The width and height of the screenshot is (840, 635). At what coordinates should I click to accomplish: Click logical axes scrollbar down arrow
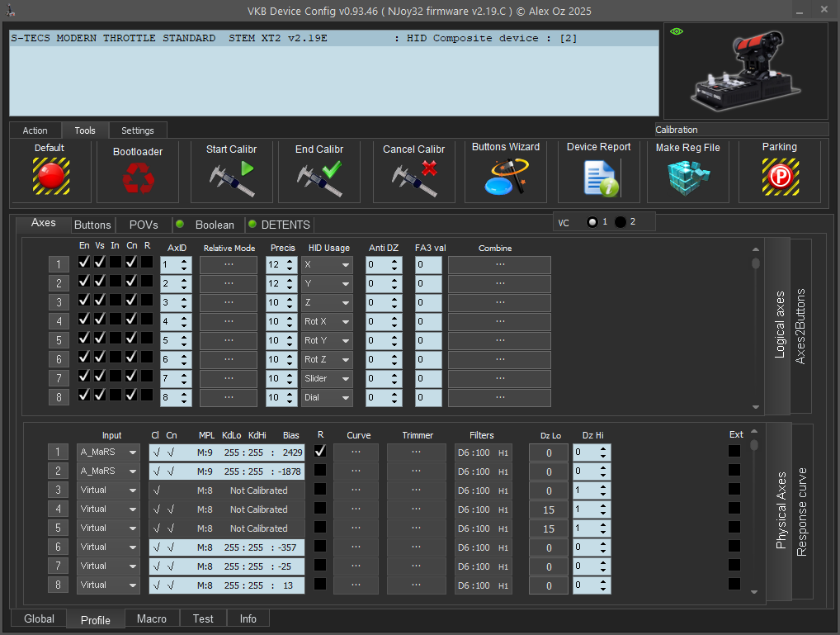pyautogui.click(x=756, y=407)
